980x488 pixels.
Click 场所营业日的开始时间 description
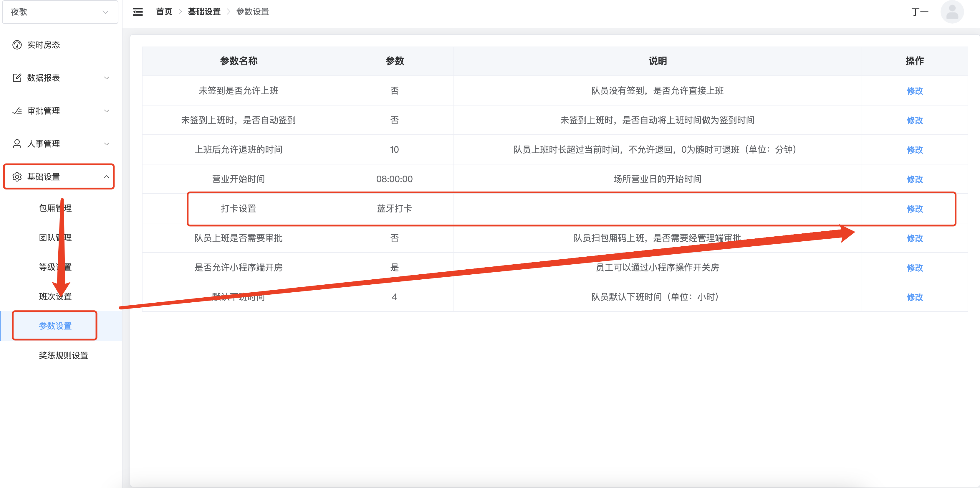(x=657, y=179)
